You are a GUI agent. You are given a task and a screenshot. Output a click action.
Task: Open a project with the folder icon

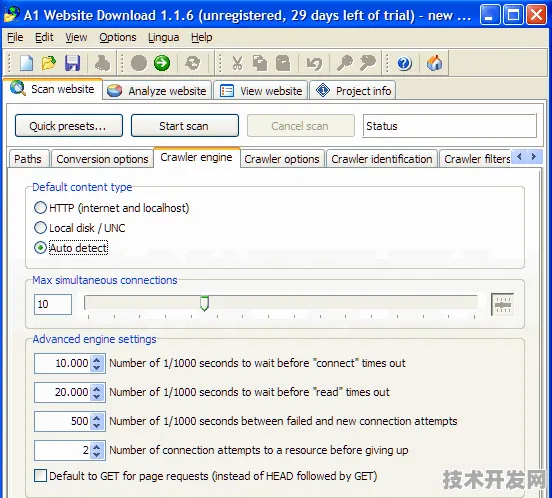(x=49, y=63)
